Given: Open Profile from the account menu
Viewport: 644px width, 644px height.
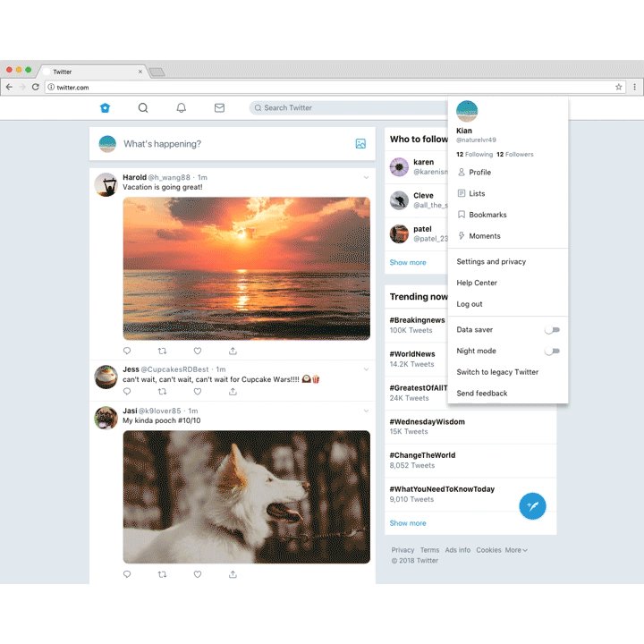Looking at the screenshot, I should coord(508,172).
